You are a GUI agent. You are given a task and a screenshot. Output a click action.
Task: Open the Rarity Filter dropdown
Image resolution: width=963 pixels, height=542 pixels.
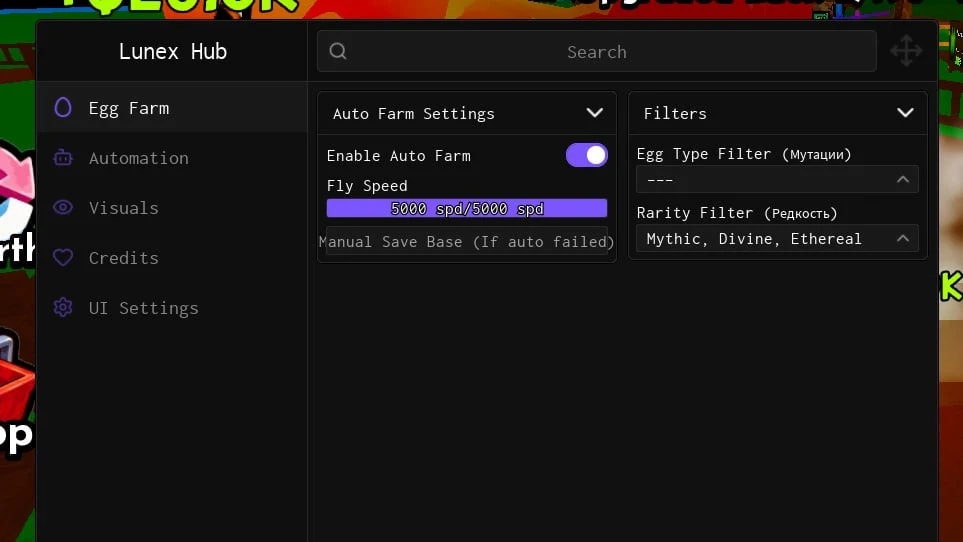point(778,238)
